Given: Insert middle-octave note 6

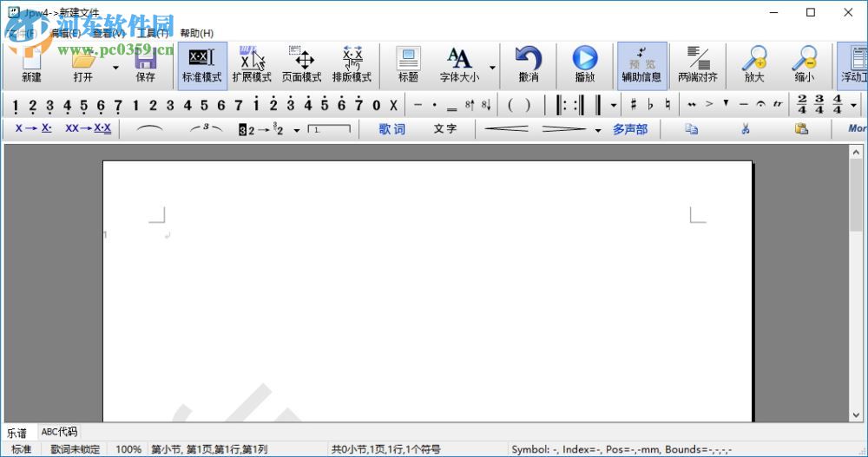Looking at the screenshot, I should [x=221, y=105].
